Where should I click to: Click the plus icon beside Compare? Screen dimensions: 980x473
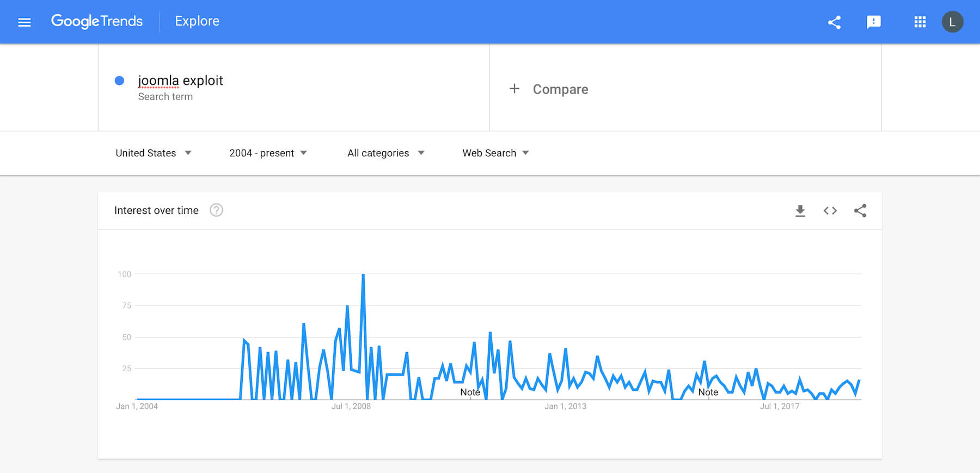(514, 88)
